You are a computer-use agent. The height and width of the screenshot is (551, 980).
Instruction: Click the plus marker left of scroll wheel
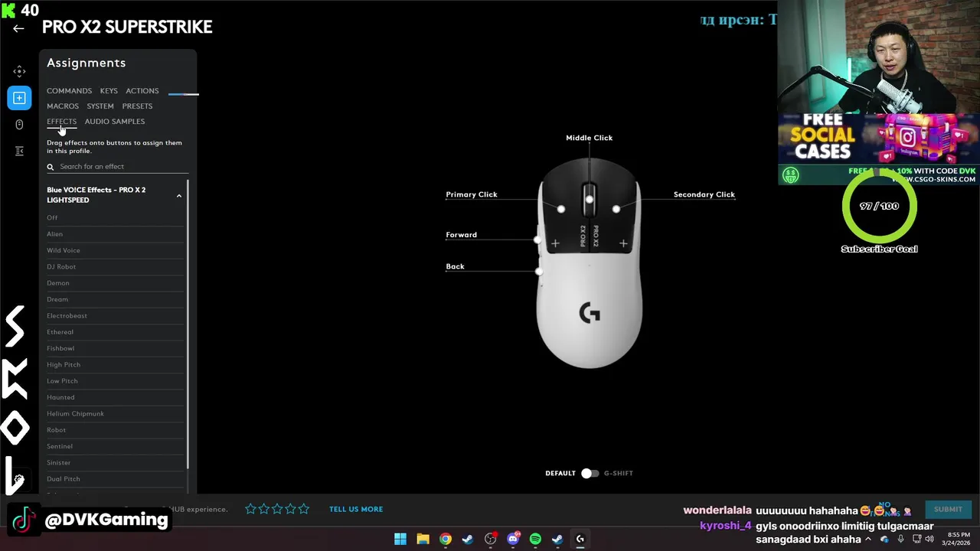click(x=555, y=243)
